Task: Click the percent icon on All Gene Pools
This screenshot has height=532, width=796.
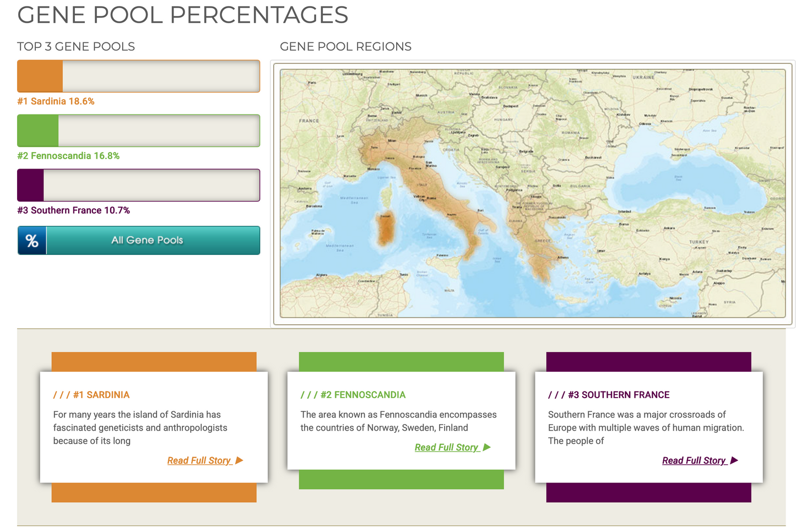Action: click(32, 241)
